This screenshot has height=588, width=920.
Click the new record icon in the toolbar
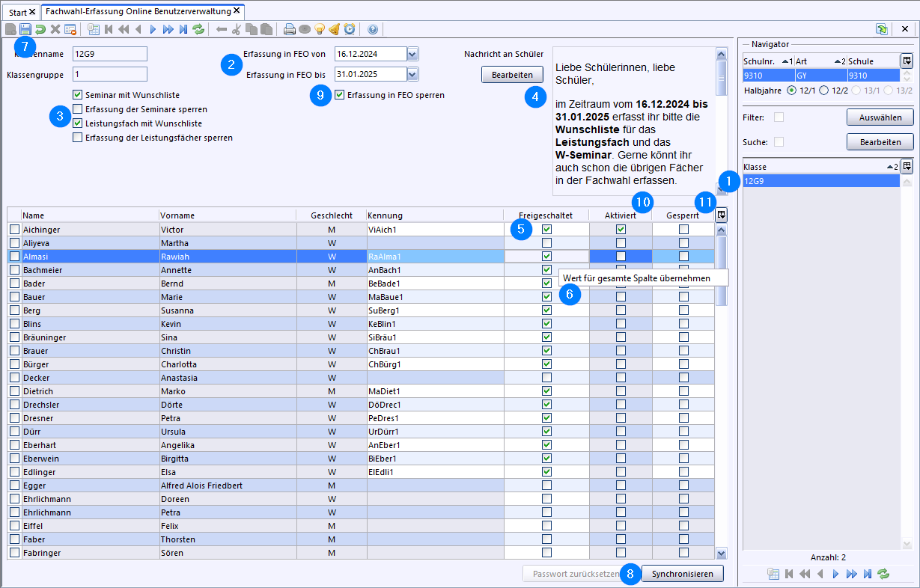click(x=10, y=30)
